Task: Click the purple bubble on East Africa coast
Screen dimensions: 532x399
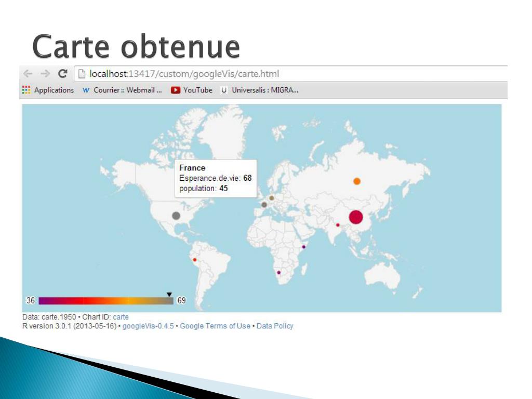Action: [303, 247]
